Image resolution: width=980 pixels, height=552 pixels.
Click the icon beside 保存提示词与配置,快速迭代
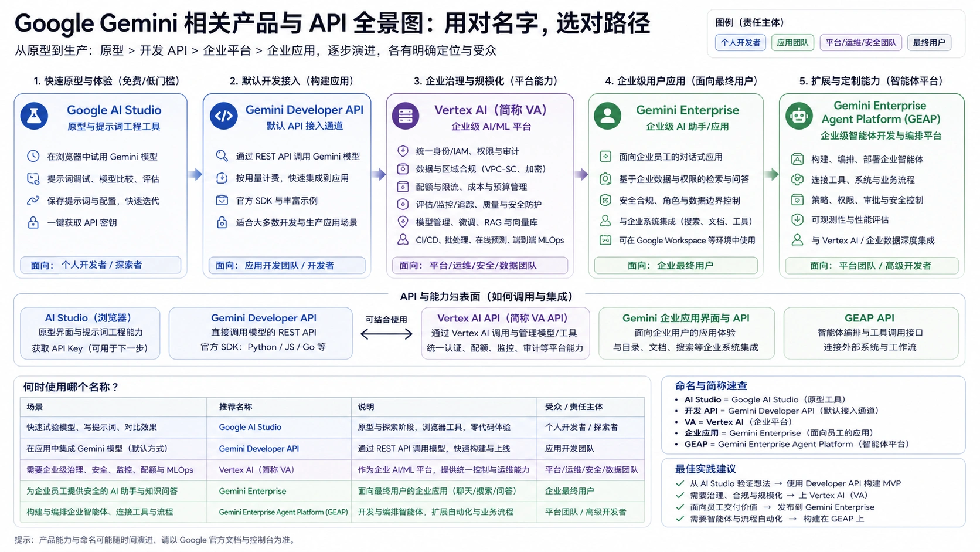pos(33,201)
